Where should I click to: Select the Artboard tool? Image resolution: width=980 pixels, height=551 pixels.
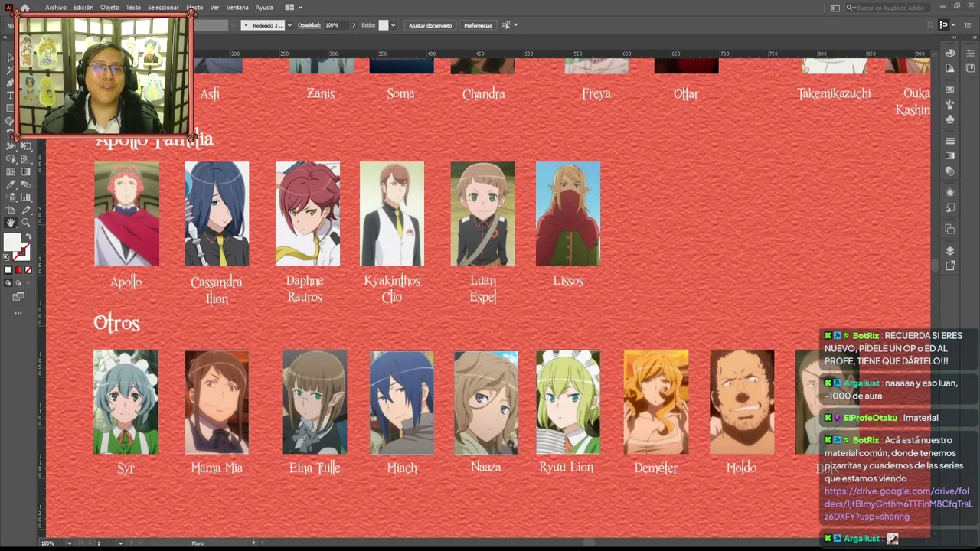point(11,210)
